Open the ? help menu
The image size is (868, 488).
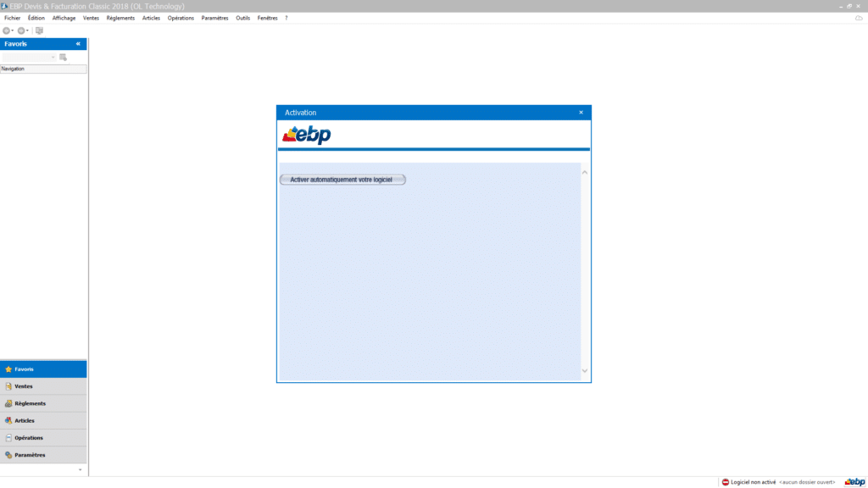coord(287,19)
